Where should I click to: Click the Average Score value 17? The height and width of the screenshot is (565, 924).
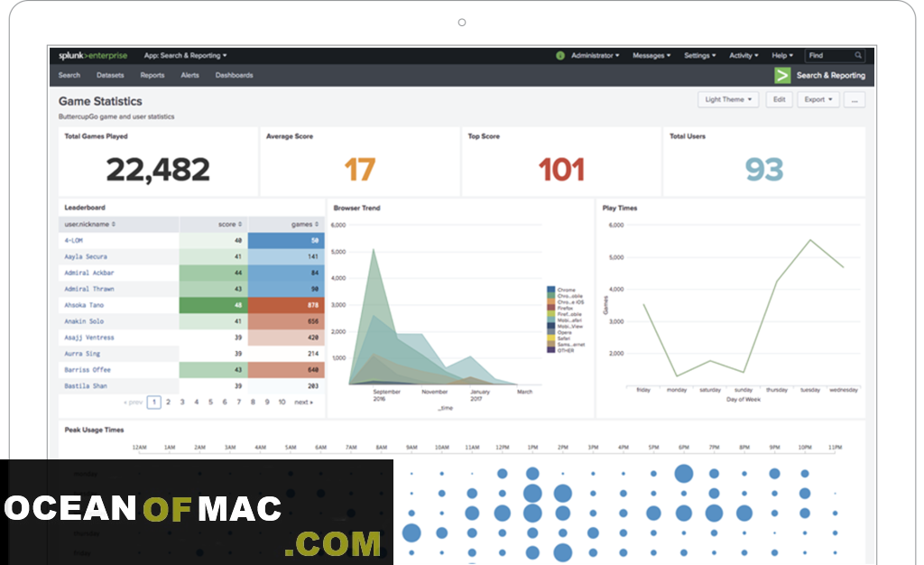click(x=359, y=171)
